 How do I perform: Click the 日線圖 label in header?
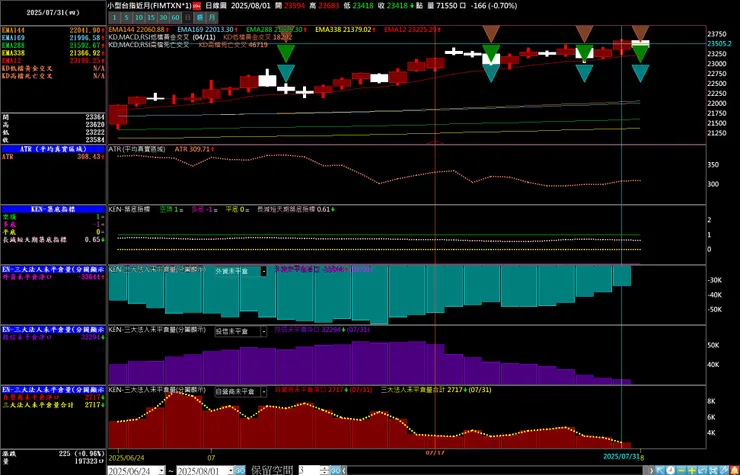tap(215, 6)
